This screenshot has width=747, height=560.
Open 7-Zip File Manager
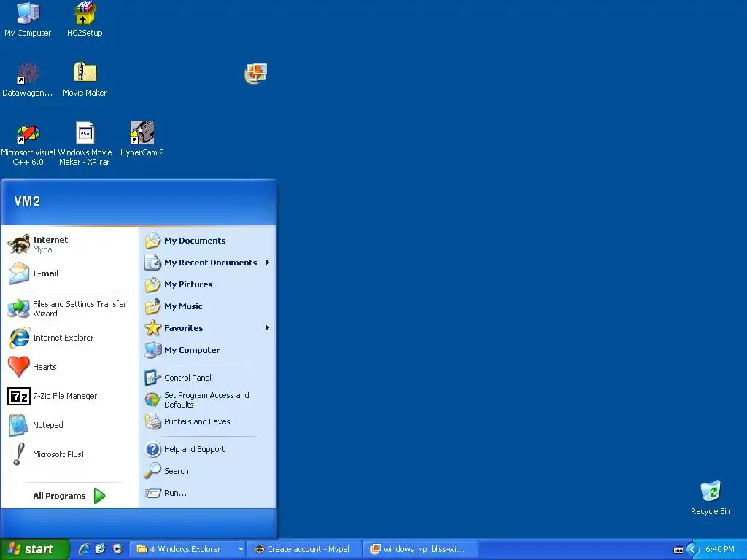click(69, 396)
